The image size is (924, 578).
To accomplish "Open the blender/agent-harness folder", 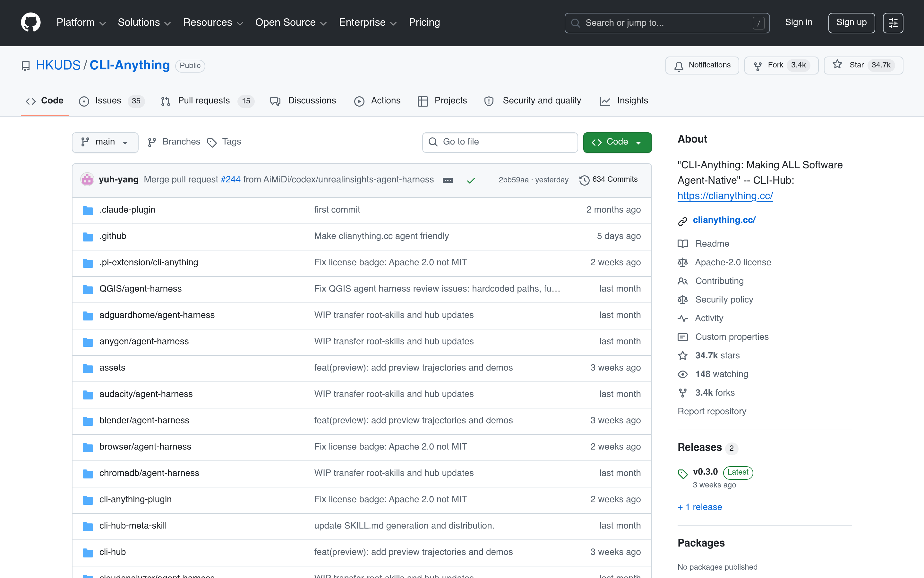I will 144,421.
